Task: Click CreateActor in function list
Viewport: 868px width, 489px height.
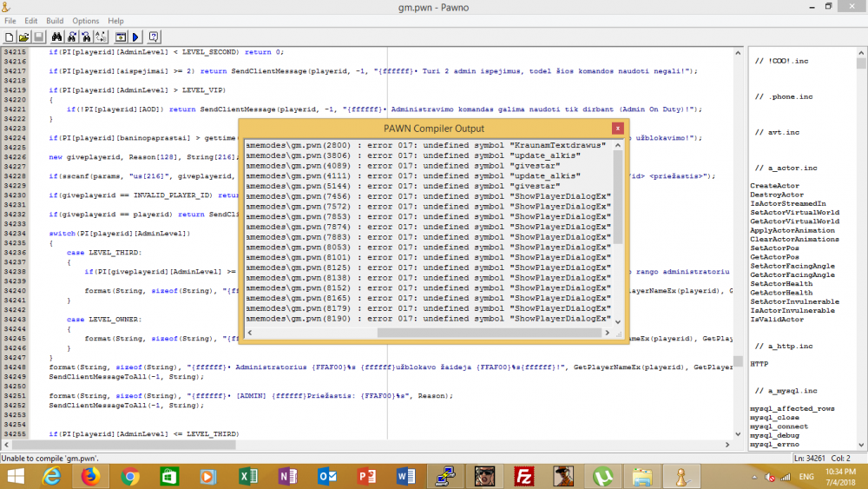Action: coord(774,186)
